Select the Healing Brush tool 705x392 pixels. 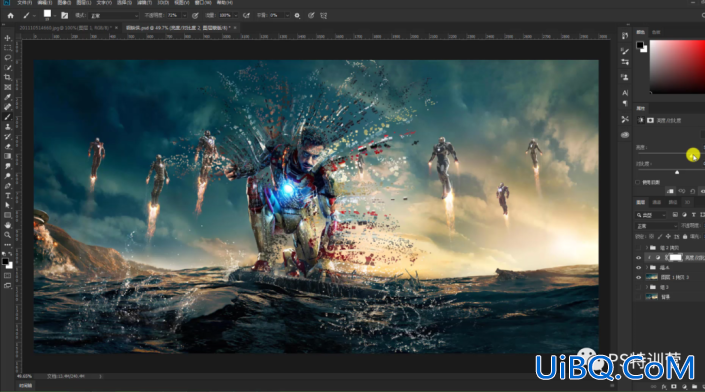8,107
